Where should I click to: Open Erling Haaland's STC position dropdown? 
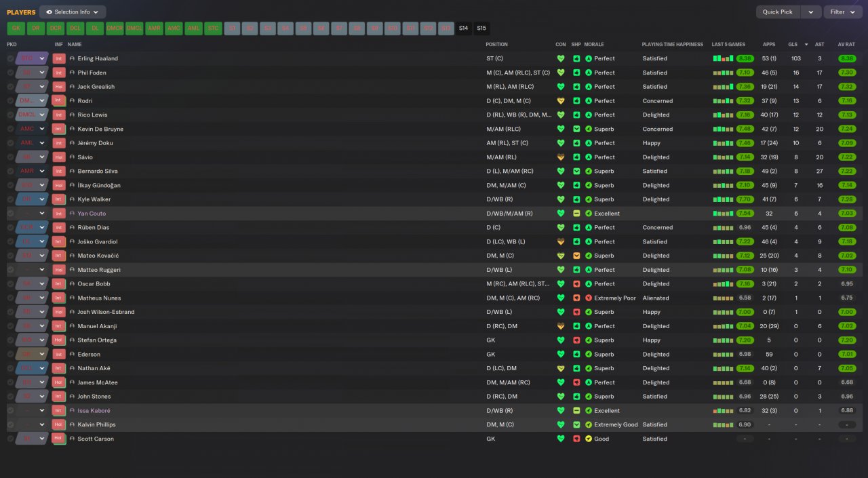pos(32,59)
